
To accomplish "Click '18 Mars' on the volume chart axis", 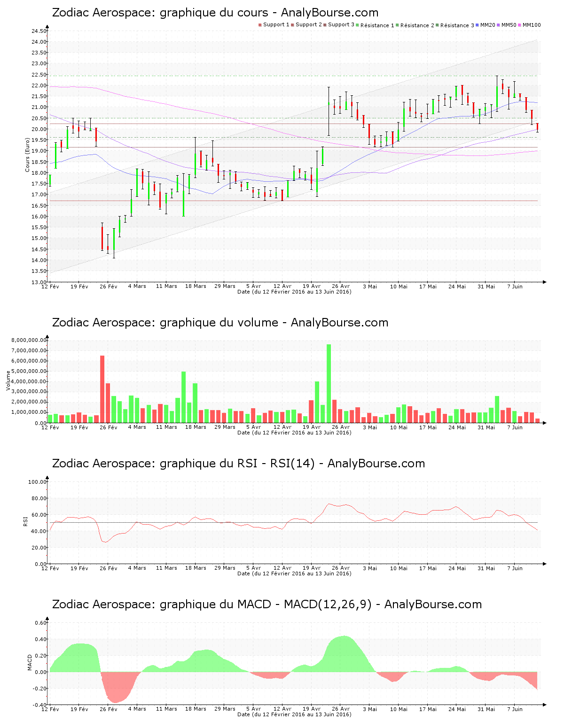I will (x=196, y=427).
